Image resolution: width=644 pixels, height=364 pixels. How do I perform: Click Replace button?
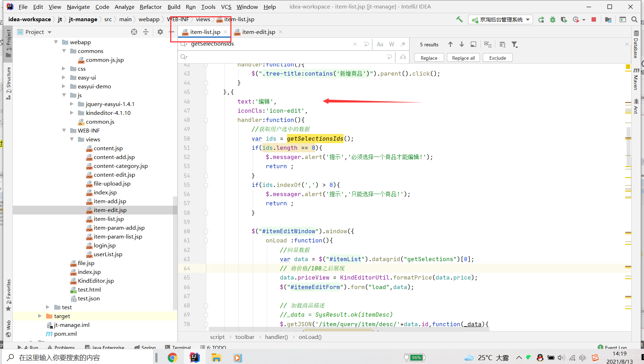click(429, 58)
